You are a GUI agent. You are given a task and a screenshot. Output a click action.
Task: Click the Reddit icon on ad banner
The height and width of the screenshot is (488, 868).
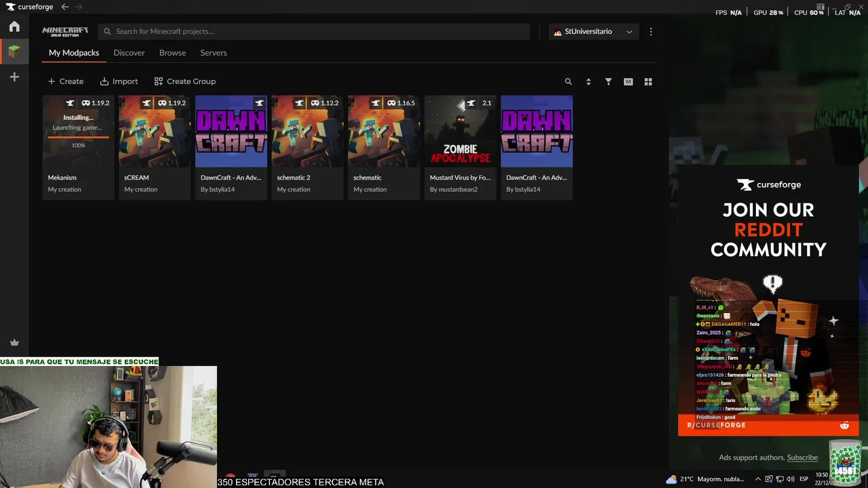(844, 426)
